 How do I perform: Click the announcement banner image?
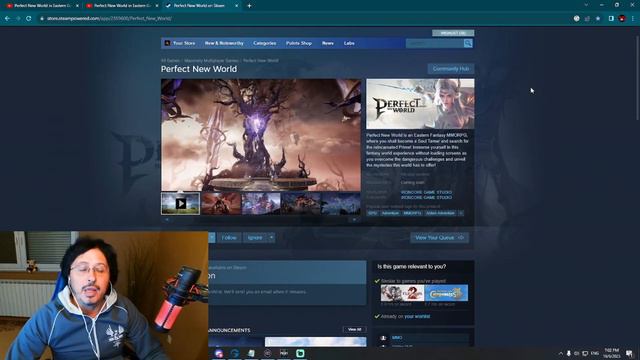coord(316,342)
